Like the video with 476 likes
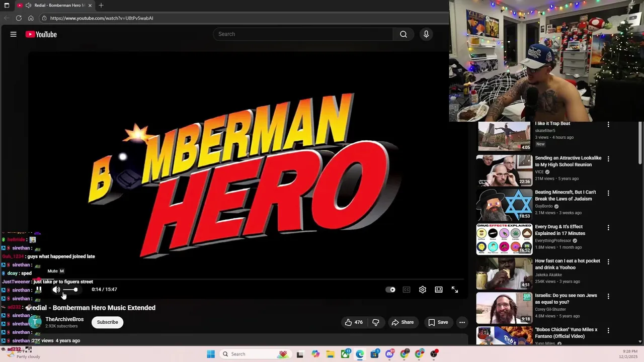This screenshot has height=362, width=644. point(354,322)
